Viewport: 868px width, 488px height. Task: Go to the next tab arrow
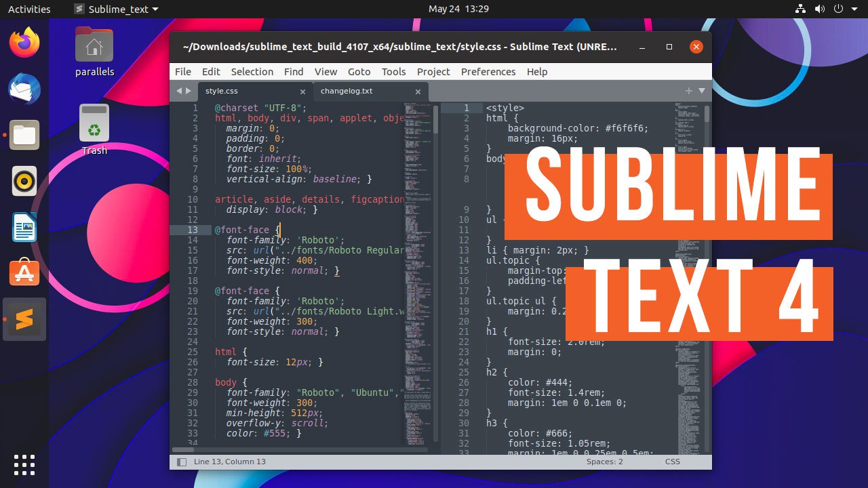[x=189, y=91]
